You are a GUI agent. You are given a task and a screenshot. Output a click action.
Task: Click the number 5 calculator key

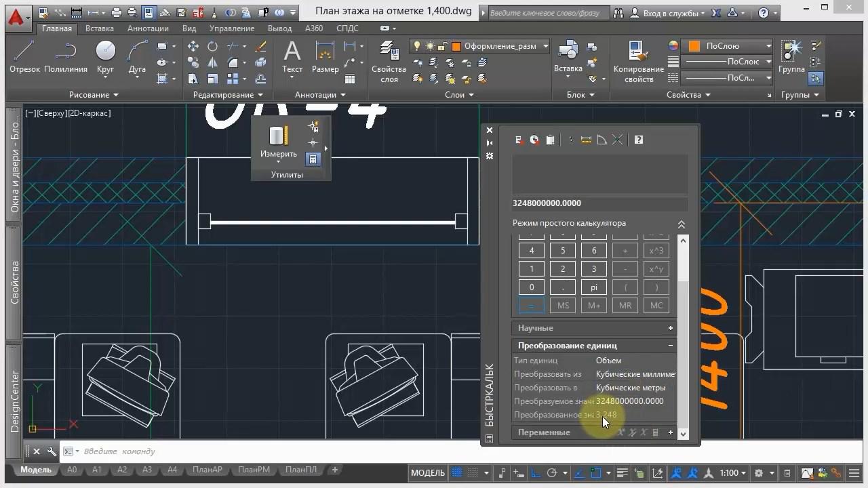click(x=563, y=251)
